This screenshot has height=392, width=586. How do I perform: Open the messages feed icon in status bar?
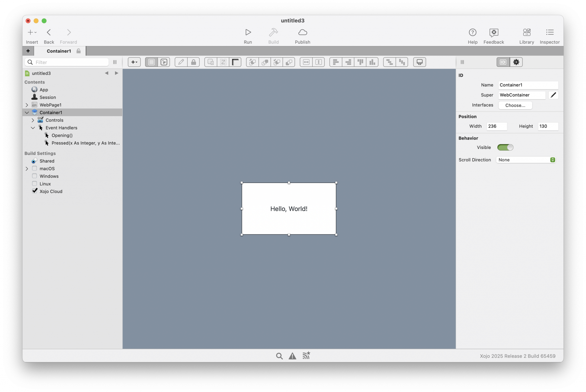306,355
